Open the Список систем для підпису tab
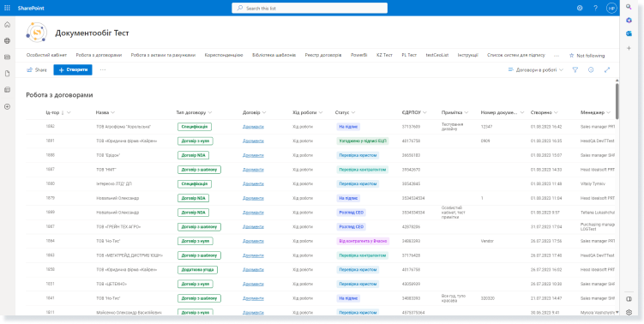Image resolution: width=644 pixels, height=324 pixels. click(x=516, y=55)
